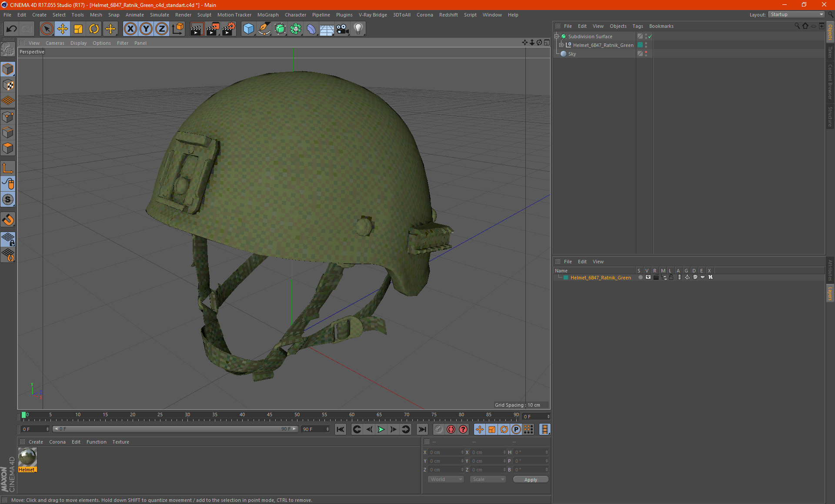Switch to the Attributes side tab
Screen dimensions: 835x504
pyautogui.click(x=830, y=270)
